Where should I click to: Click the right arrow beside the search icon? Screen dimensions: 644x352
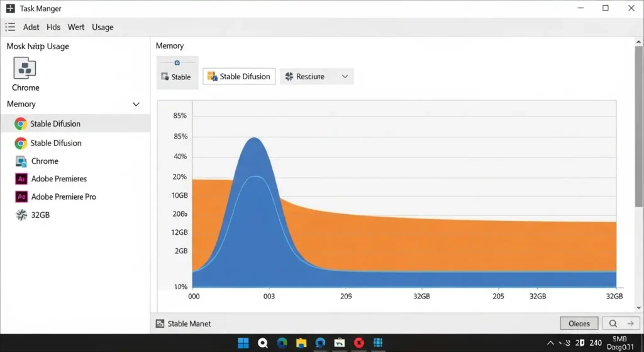(x=630, y=324)
